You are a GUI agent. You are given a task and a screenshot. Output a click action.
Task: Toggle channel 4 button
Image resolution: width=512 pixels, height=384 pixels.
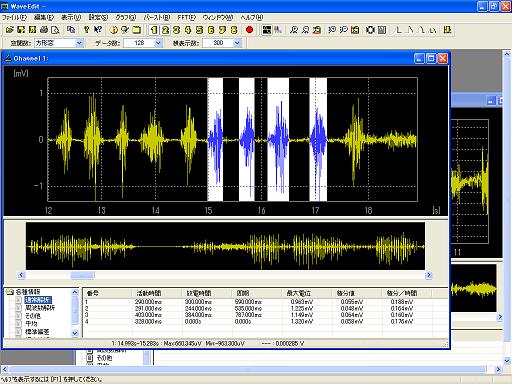pos(188,30)
